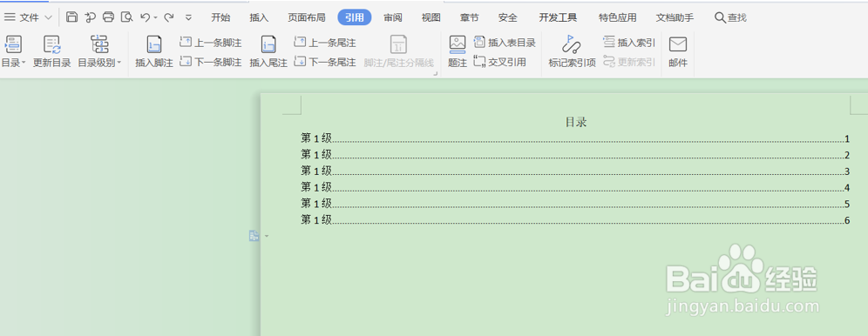Switch to the 审阅 tab
The width and height of the screenshot is (868, 336).
click(393, 17)
